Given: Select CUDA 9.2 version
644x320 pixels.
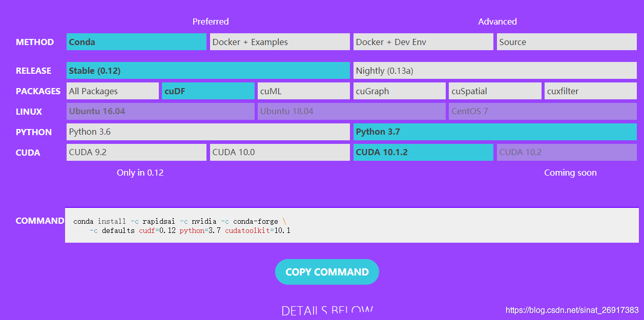Looking at the screenshot, I should point(136,152).
